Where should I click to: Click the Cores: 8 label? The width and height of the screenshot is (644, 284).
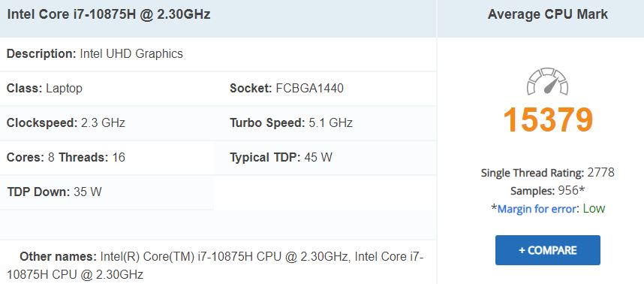click(x=31, y=158)
